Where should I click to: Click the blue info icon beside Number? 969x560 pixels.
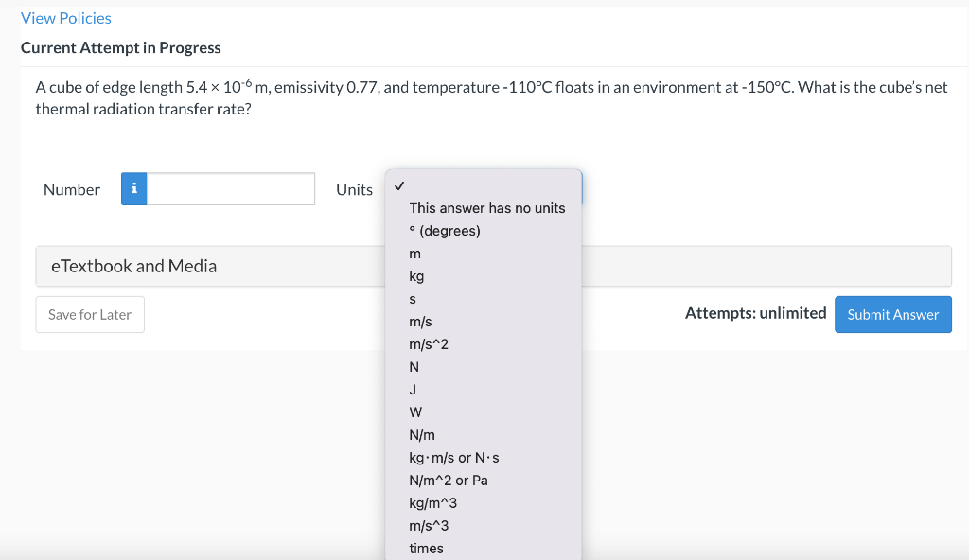134,189
